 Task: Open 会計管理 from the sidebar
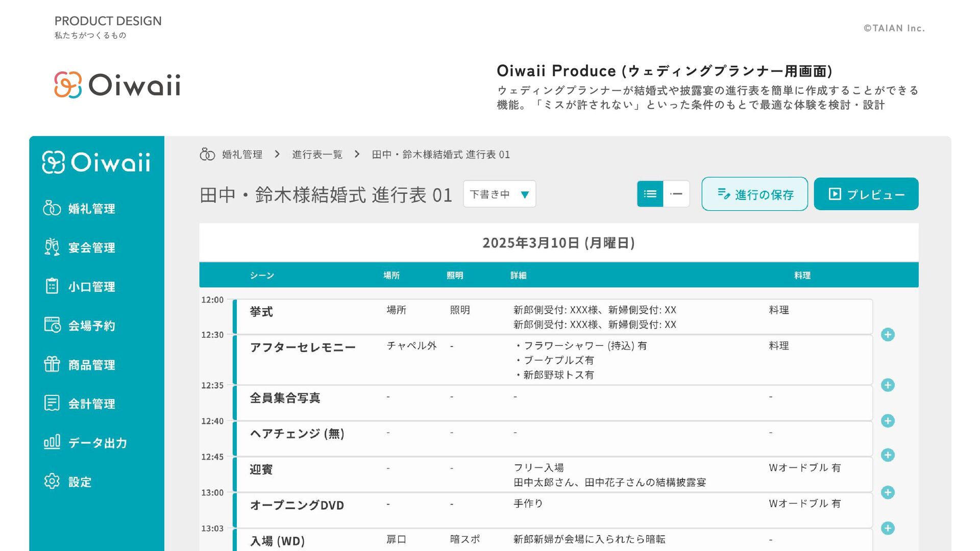[79, 404]
